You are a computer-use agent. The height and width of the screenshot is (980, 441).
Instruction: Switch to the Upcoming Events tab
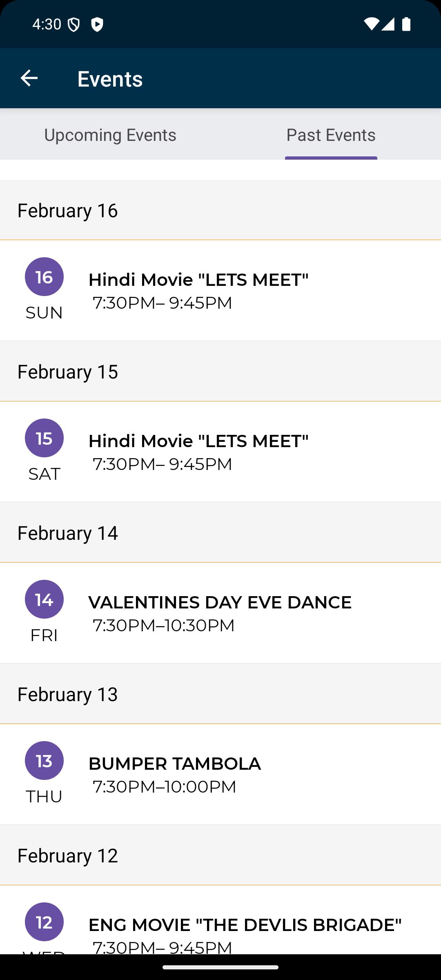110,135
